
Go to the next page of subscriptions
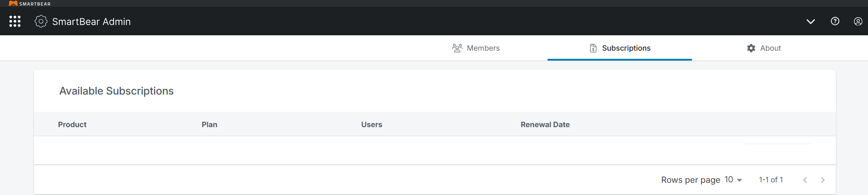click(x=822, y=180)
